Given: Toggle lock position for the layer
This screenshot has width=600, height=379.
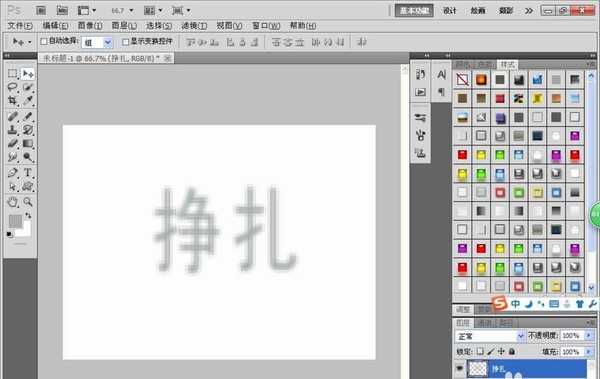Looking at the screenshot, I should (501, 351).
